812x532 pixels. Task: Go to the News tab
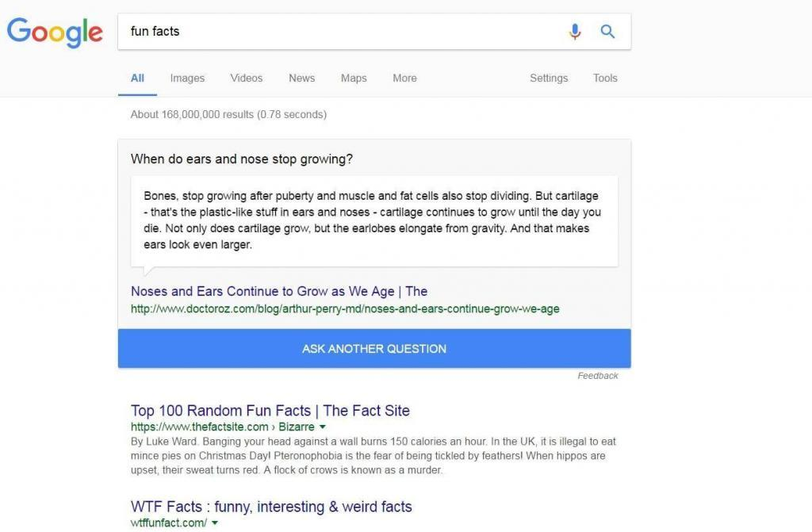[x=301, y=78]
